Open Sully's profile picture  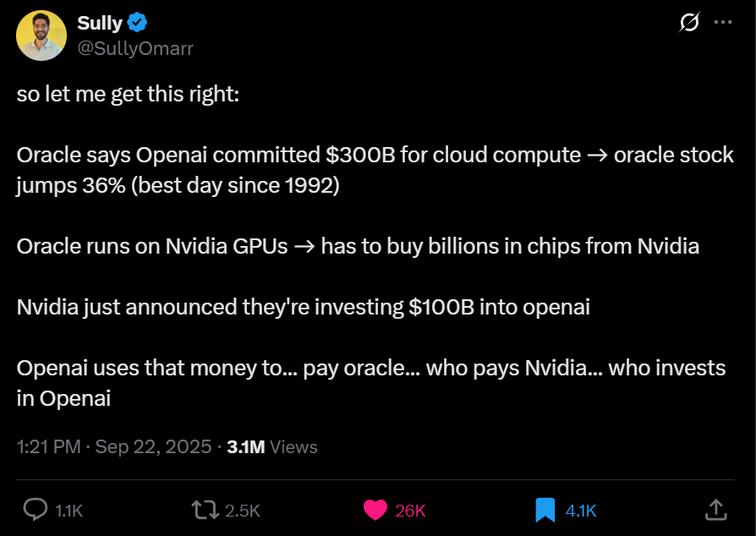click(41, 36)
